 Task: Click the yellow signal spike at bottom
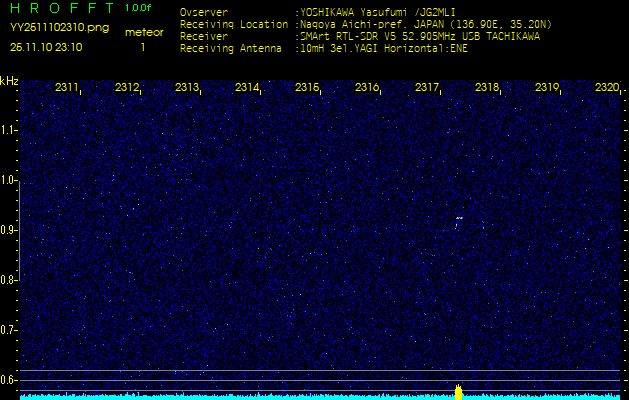[458, 391]
